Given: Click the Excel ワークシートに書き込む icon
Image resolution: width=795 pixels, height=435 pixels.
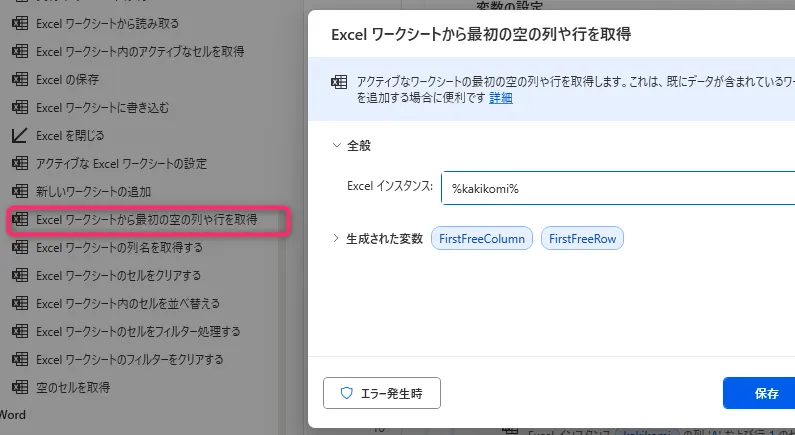Looking at the screenshot, I should coord(19,106).
